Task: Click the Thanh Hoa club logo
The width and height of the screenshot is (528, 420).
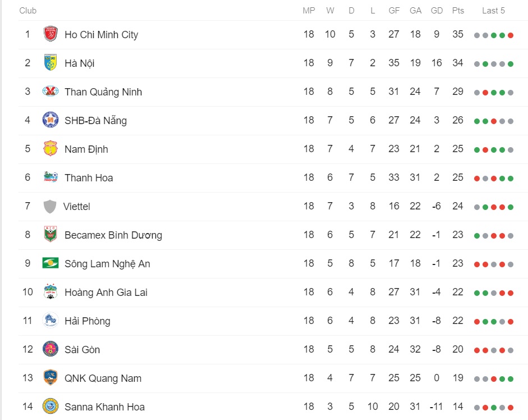Action: point(50,177)
